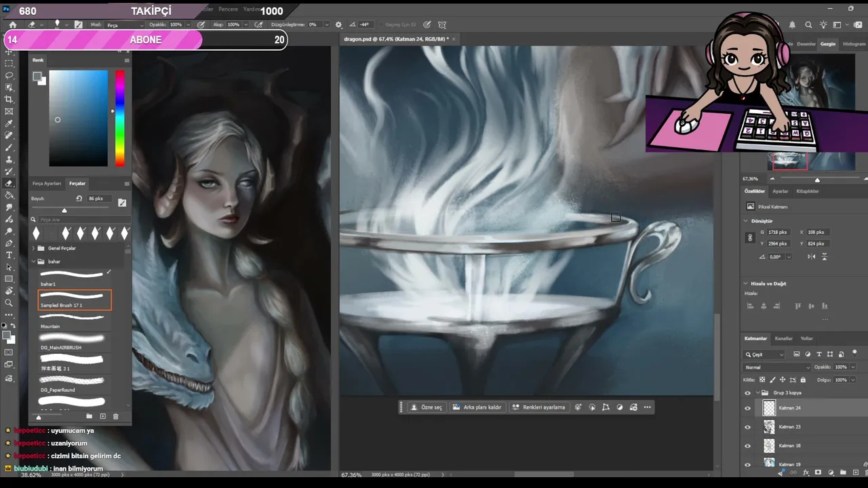
Task: Select the Zoom tool
Action: coord(9,303)
